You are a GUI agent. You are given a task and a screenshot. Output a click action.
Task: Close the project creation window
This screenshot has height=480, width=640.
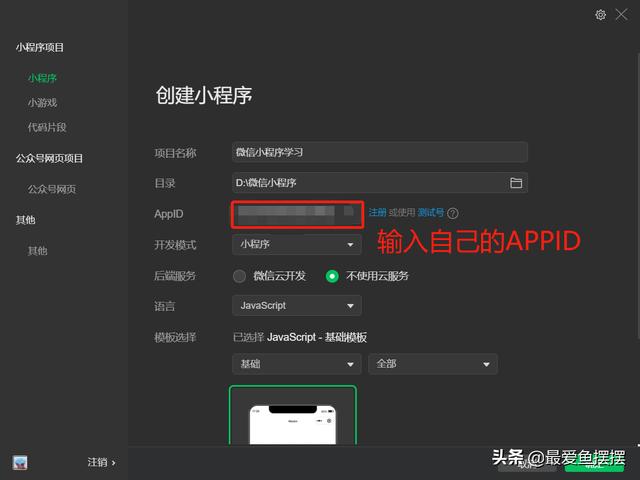pyautogui.click(x=622, y=15)
